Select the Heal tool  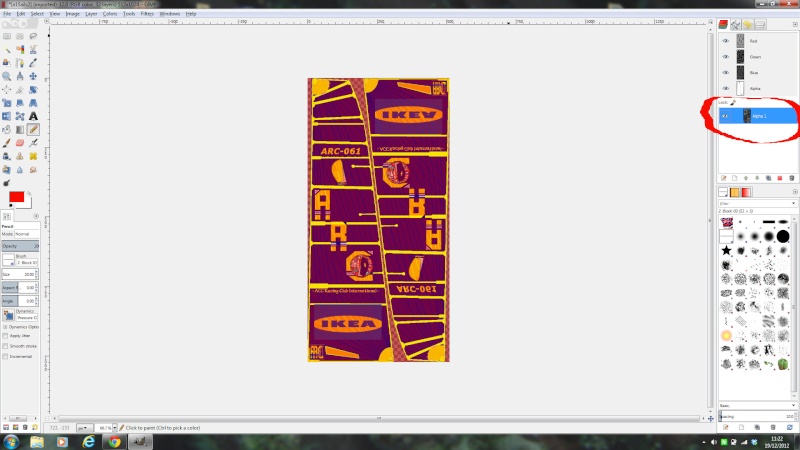(33, 156)
